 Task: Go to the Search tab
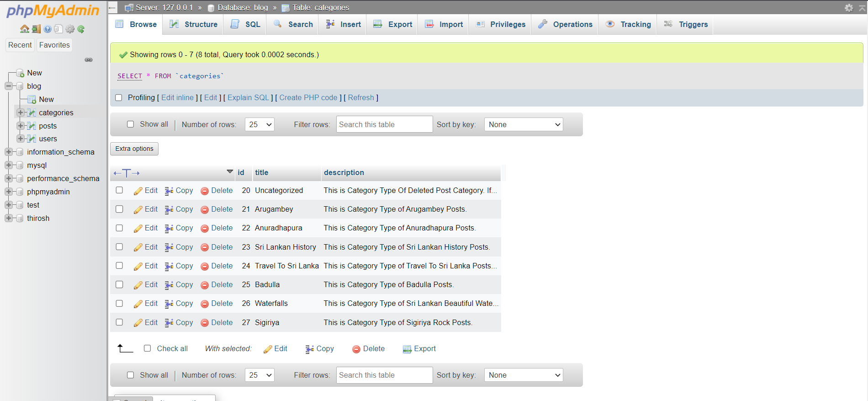pos(293,24)
